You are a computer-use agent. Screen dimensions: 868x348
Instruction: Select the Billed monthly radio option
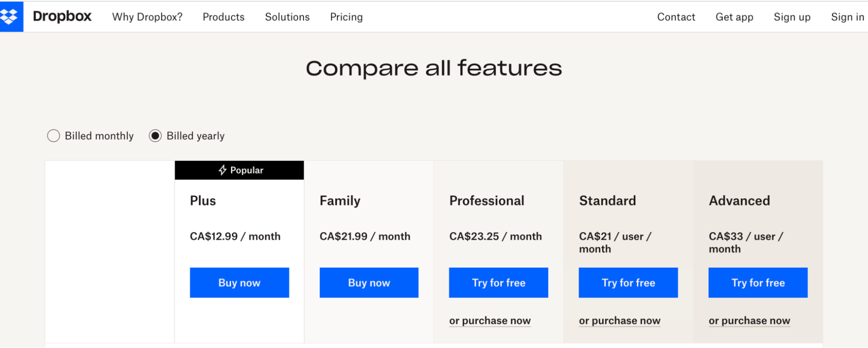(53, 136)
